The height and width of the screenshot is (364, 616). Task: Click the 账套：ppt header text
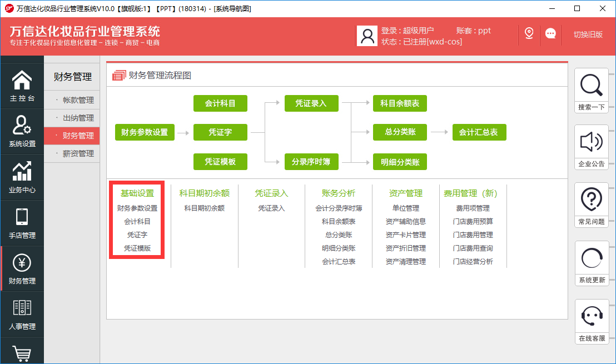pyautogui.click(x=473, y=31)
